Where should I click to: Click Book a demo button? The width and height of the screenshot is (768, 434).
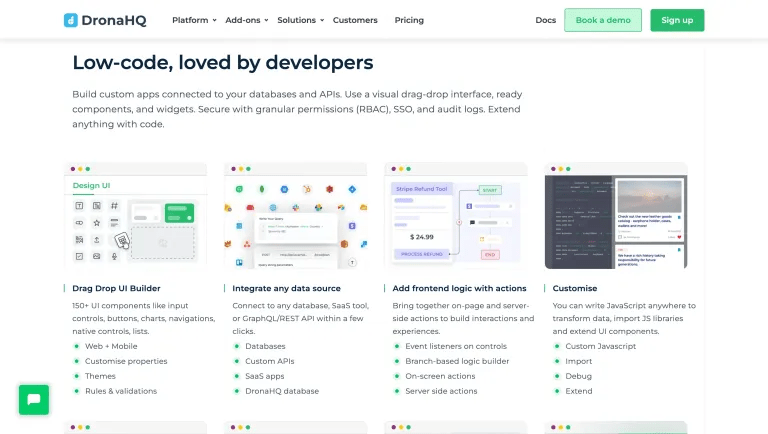pyautogui.click(x=603, y=20)
